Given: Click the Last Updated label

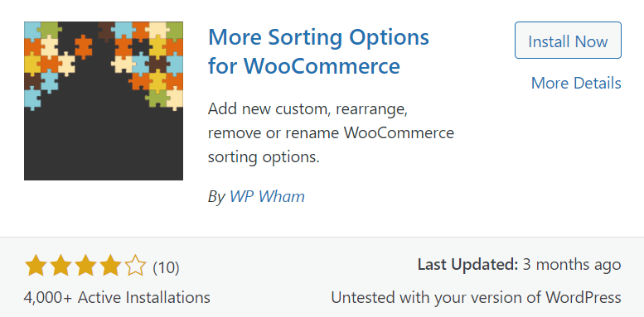Looking at the screenshot, I should click(x=467, y=265).
